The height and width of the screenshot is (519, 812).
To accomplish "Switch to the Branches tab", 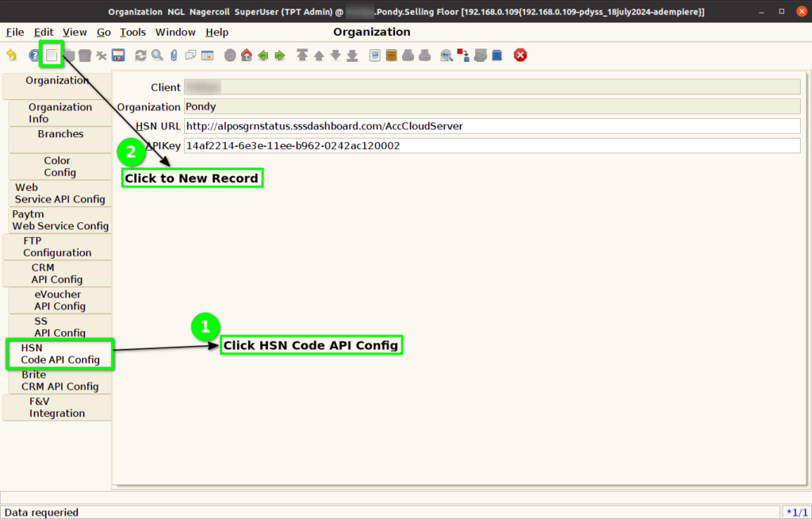I will (60, 140).
